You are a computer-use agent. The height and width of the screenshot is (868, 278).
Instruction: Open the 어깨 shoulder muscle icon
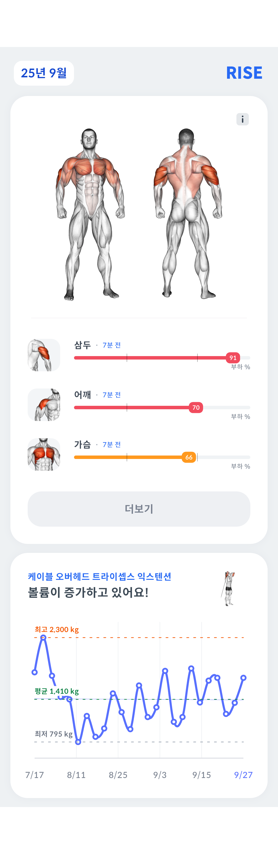pos(44,405)
